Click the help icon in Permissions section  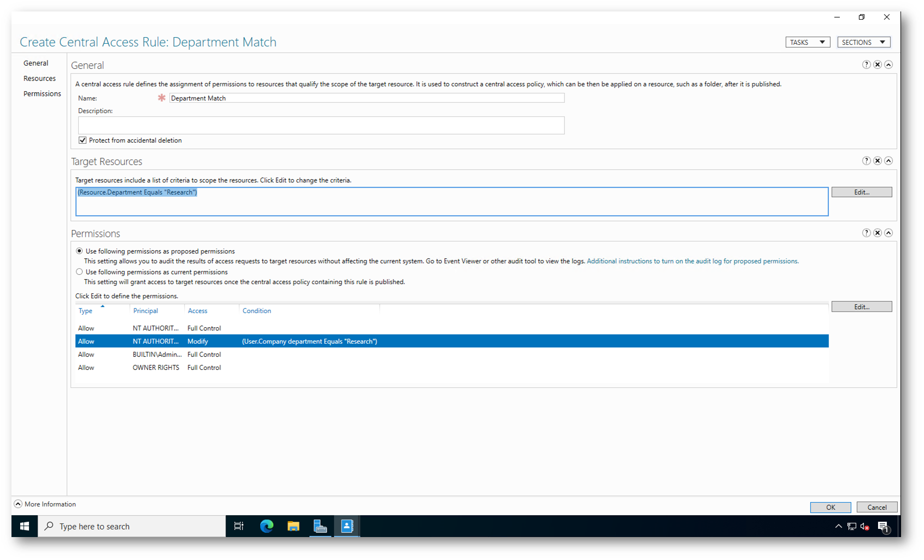[866, 233]
